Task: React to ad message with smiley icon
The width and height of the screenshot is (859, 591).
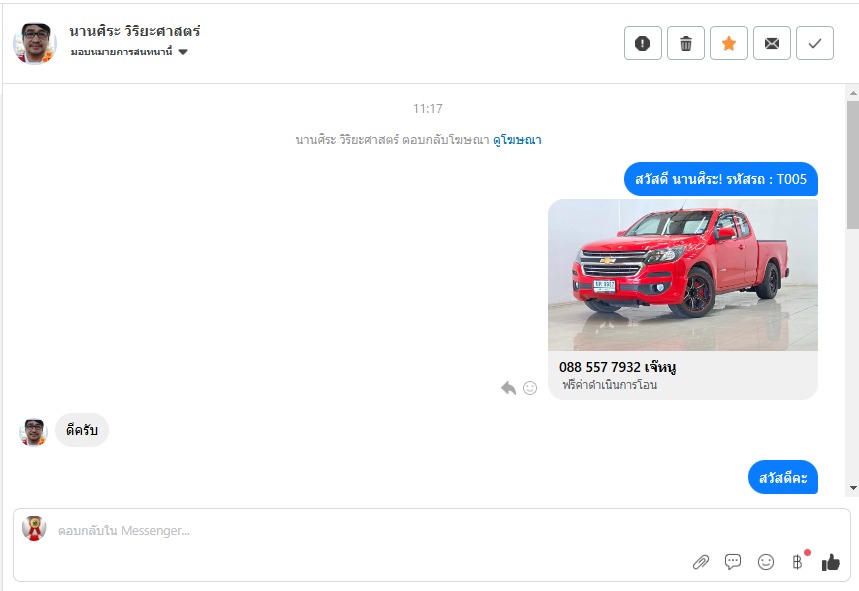Action: pos(530,388)
